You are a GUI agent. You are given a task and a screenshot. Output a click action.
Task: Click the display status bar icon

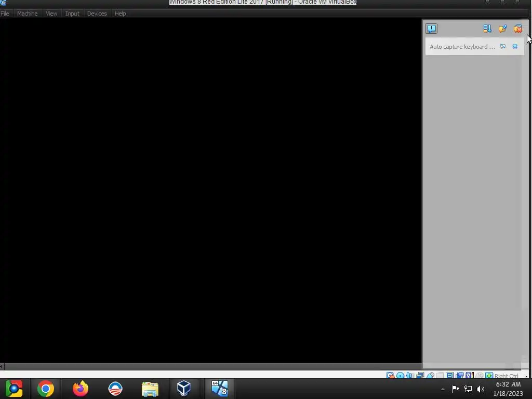pos(450,376)
